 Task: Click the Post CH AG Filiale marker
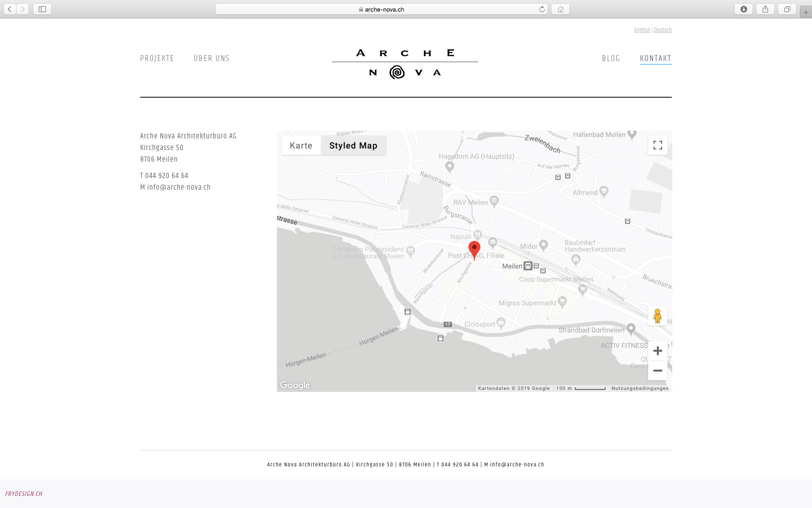(493, 242)
